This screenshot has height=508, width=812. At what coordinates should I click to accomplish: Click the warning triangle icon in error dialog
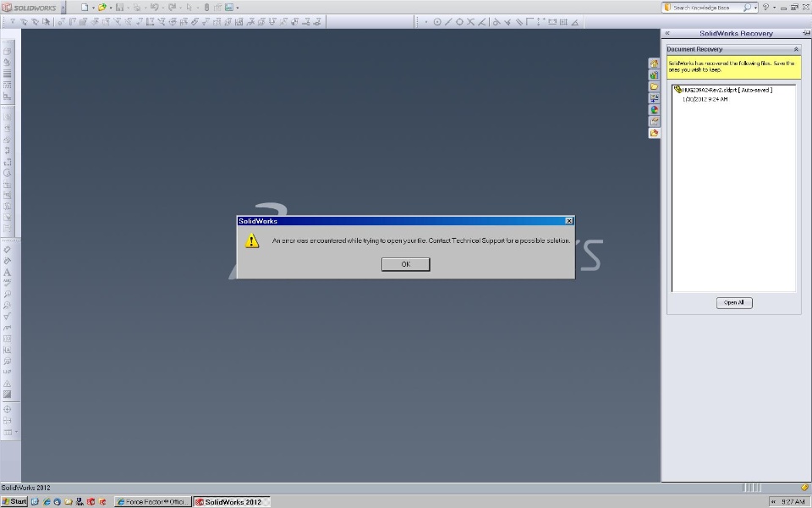pos(252,240)
